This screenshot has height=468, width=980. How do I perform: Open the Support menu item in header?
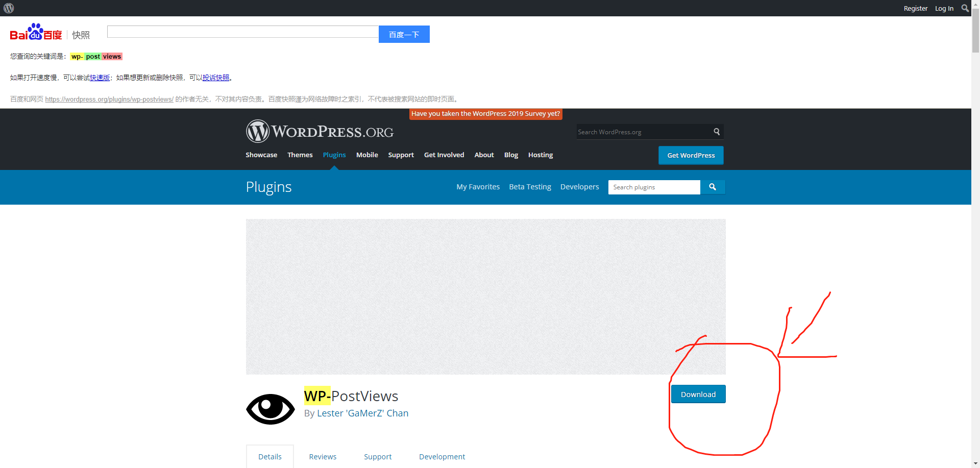click(401, 155)
